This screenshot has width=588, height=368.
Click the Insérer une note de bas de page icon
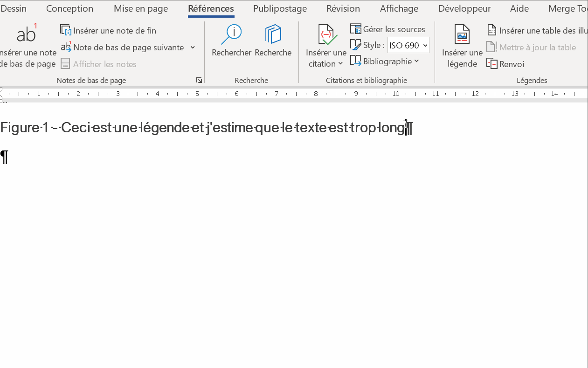tap(27, 34)
